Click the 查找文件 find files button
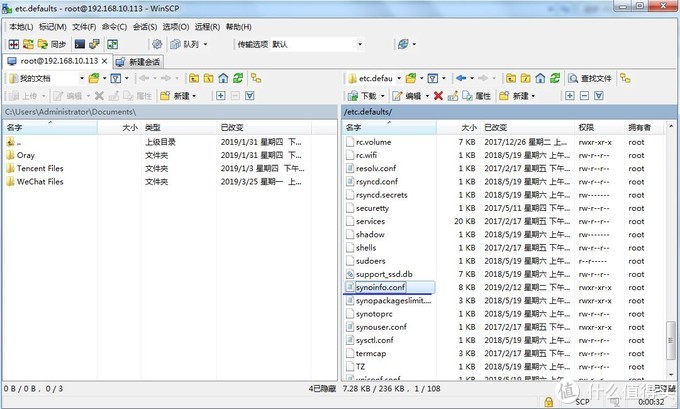The width and height of the screenshot is (680, 409). (589, 78)
